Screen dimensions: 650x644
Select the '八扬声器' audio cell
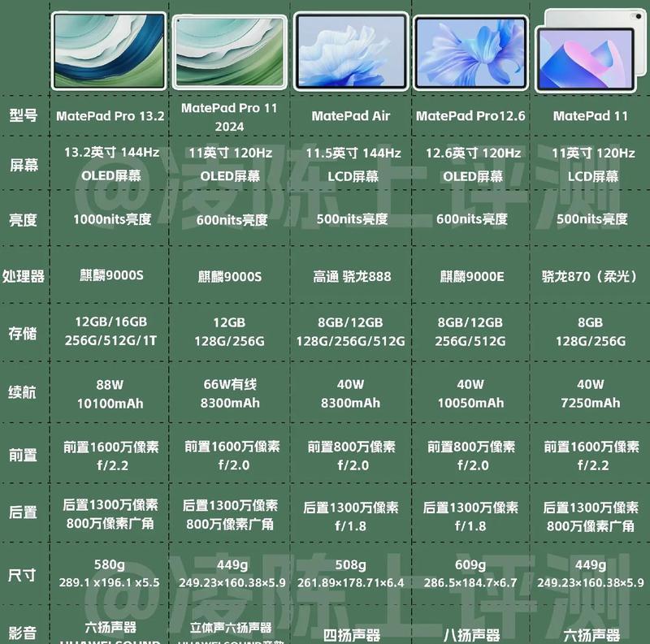point(471,635)
